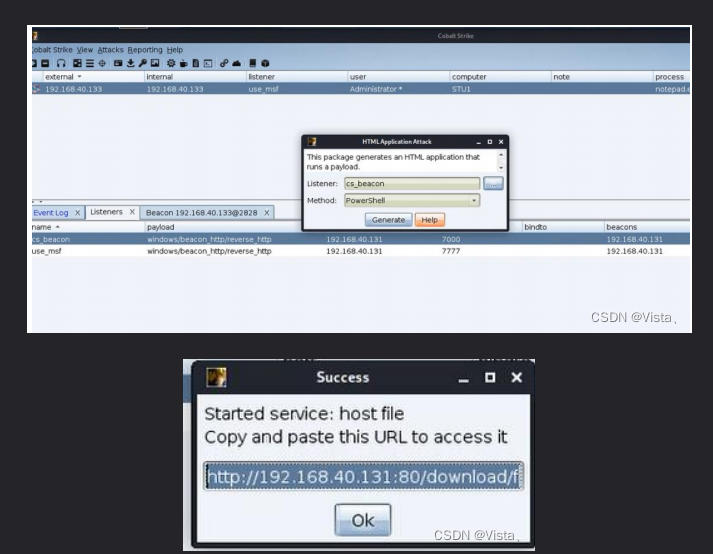This screenshot has width=713, height=554.
Task: Open the Reporting menu
Action: [x=145, y=50]
